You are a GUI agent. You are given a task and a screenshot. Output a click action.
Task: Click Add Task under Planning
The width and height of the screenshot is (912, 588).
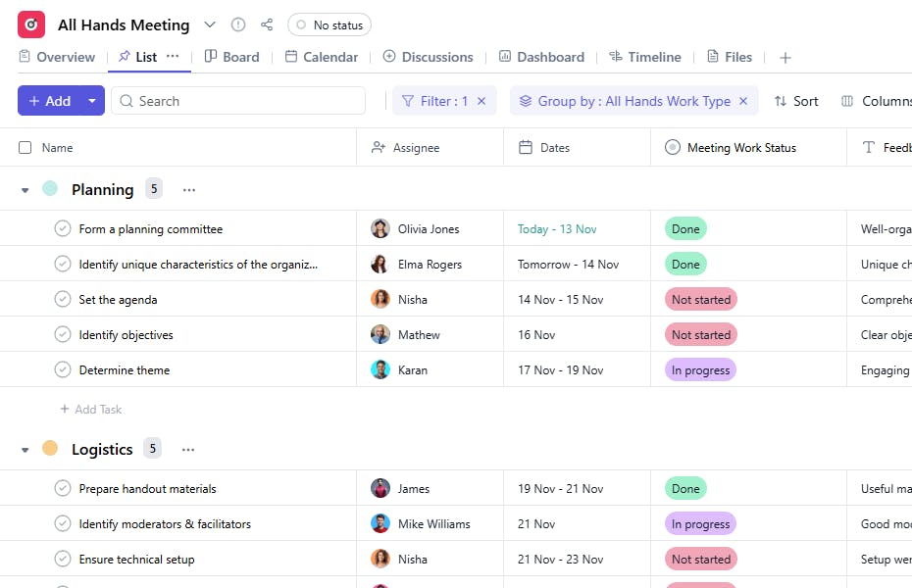(x=91, y=409)
